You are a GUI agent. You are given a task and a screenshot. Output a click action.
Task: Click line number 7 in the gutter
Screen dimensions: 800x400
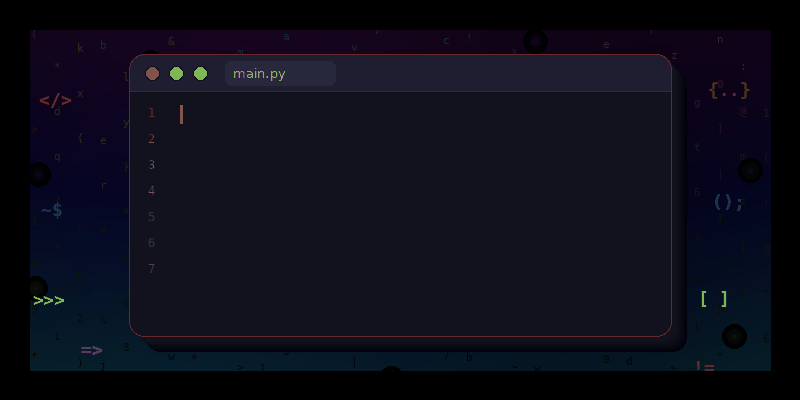tap(152, 269)
